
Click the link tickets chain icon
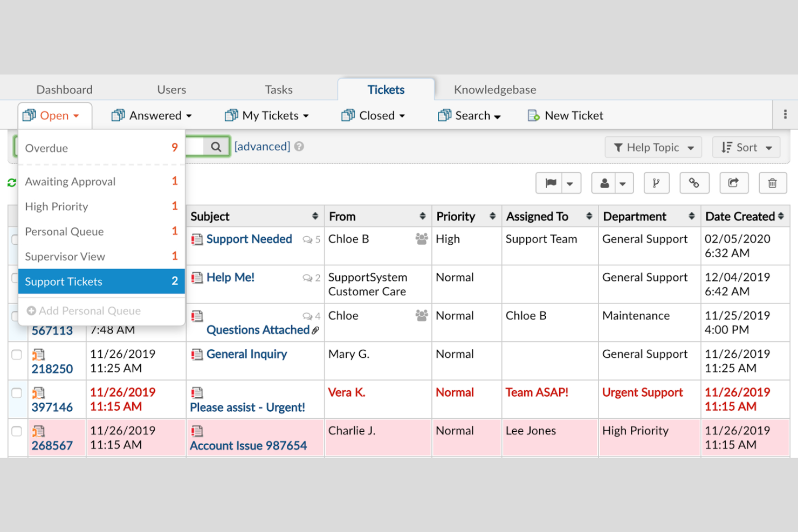click(694, 183)
